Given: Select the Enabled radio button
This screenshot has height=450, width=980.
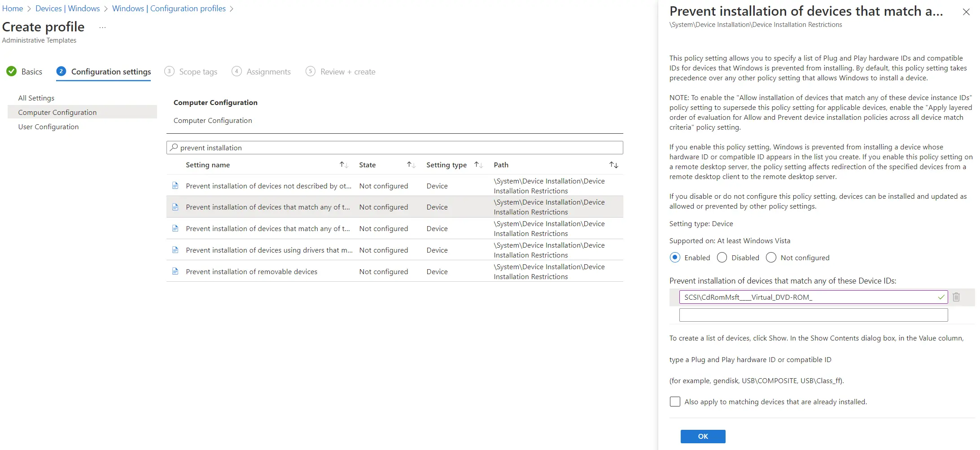Looking at the screenshot, I should [x=675, y=258].
